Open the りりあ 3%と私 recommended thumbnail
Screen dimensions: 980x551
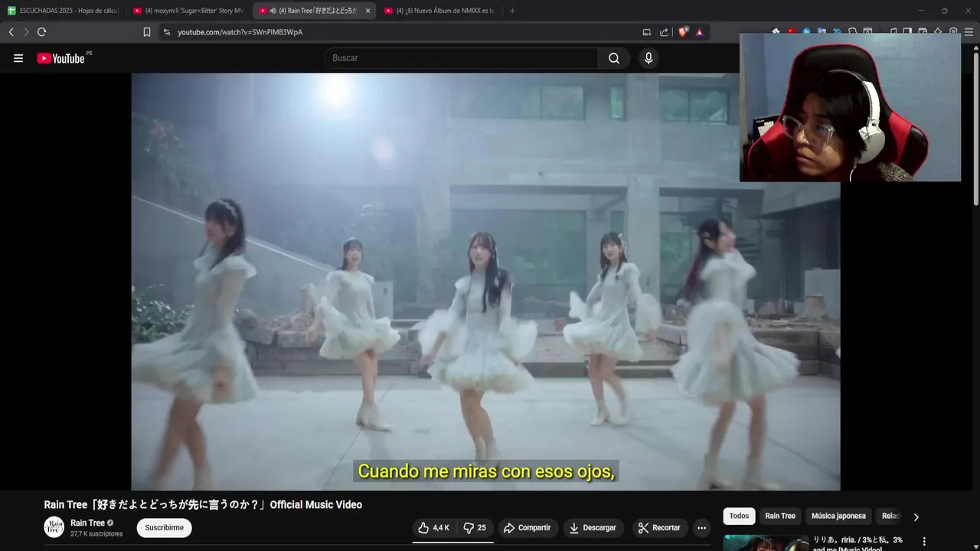766,543
